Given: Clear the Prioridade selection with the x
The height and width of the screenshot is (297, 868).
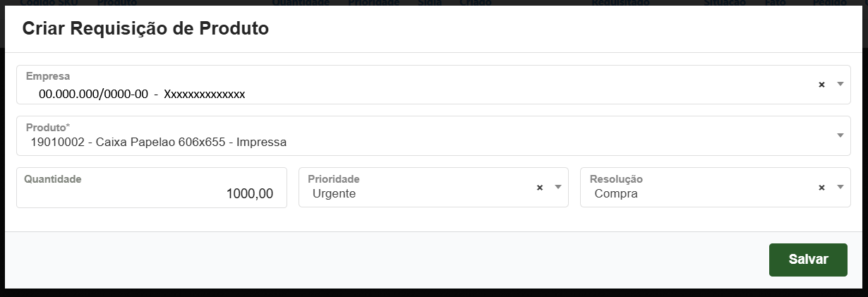Looking at the screenshot, I should pos(540,188).
